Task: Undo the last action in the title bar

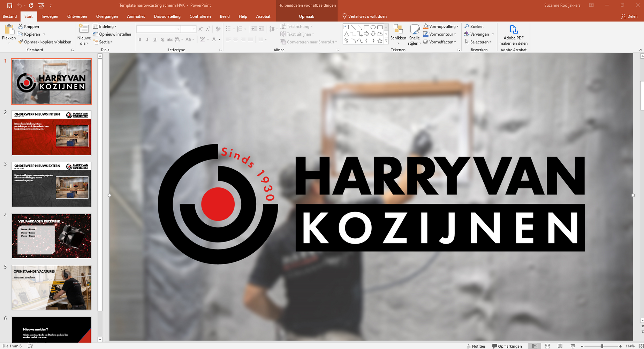Action: point(20,6)
